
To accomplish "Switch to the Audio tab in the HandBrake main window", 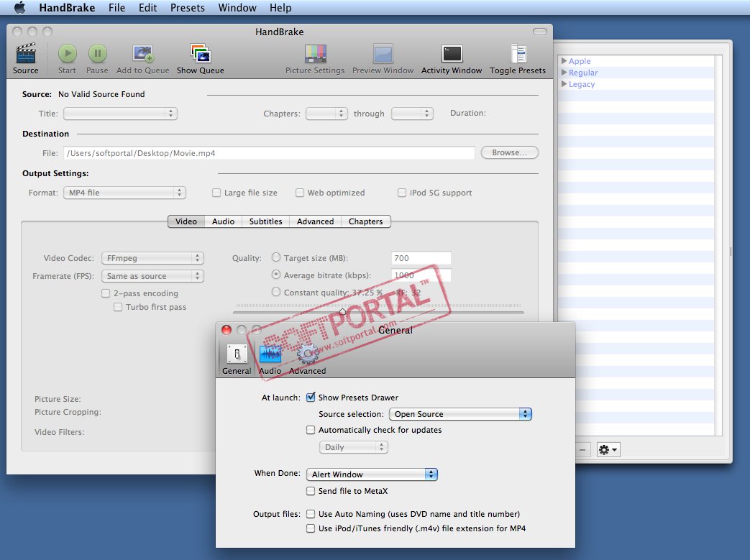I will tap(224, 221).
